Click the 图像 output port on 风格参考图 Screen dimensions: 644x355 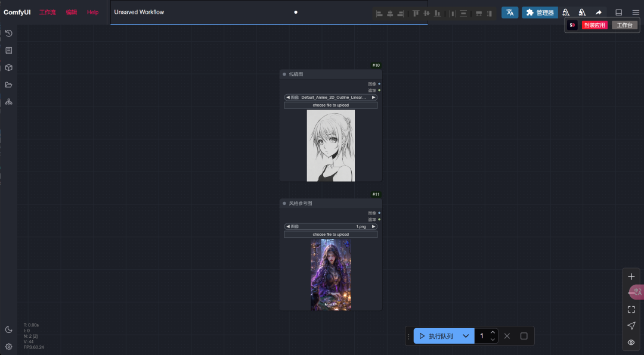coord(379,213)
